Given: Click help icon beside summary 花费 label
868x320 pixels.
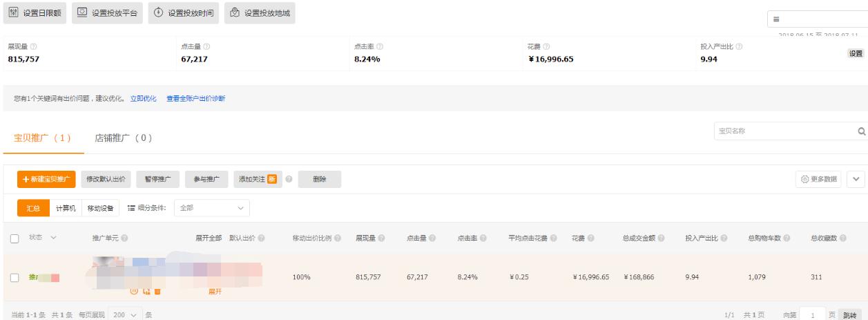Looking at the screenshot, I should (x=546, y=46).
